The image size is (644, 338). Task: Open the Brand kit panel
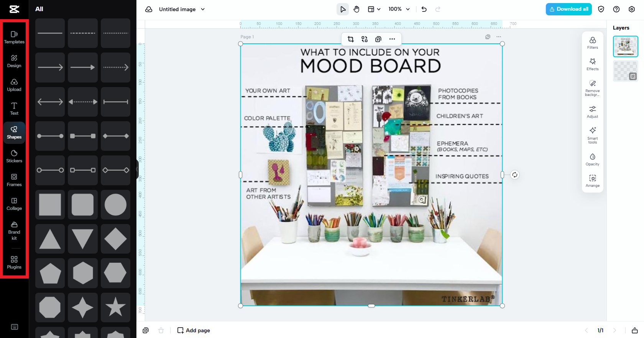[14, 231]
